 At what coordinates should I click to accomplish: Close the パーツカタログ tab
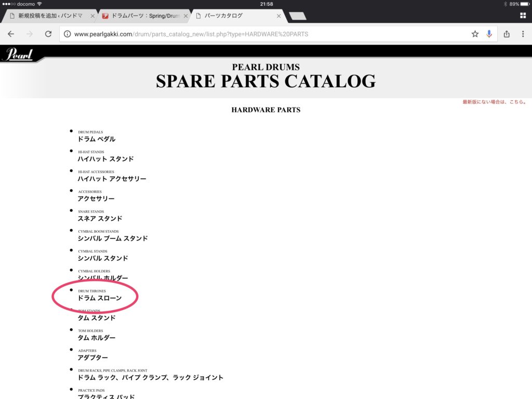click(278, 16)
